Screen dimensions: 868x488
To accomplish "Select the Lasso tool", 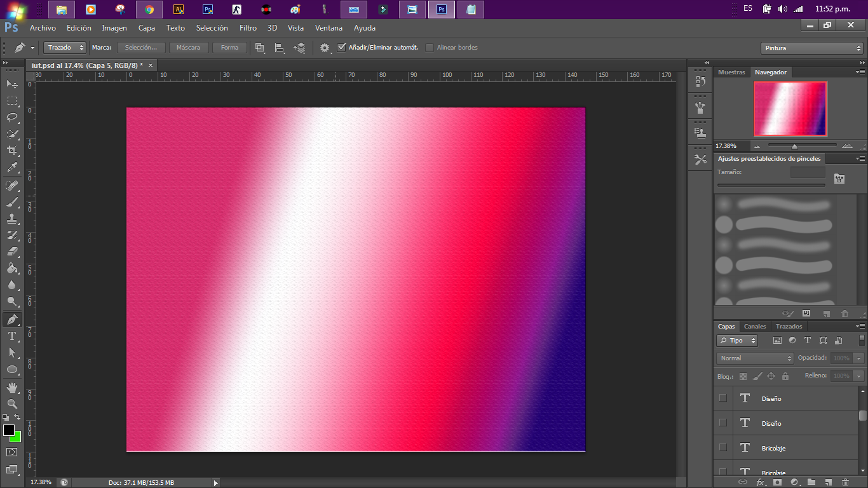I will tap(12, 117).
